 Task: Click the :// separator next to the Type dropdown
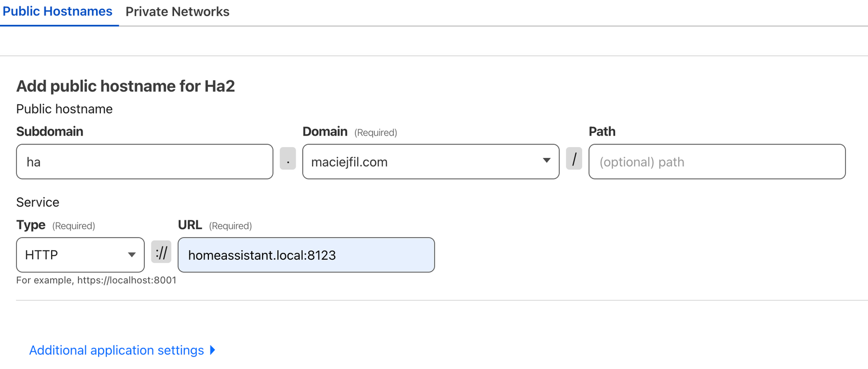161,252
